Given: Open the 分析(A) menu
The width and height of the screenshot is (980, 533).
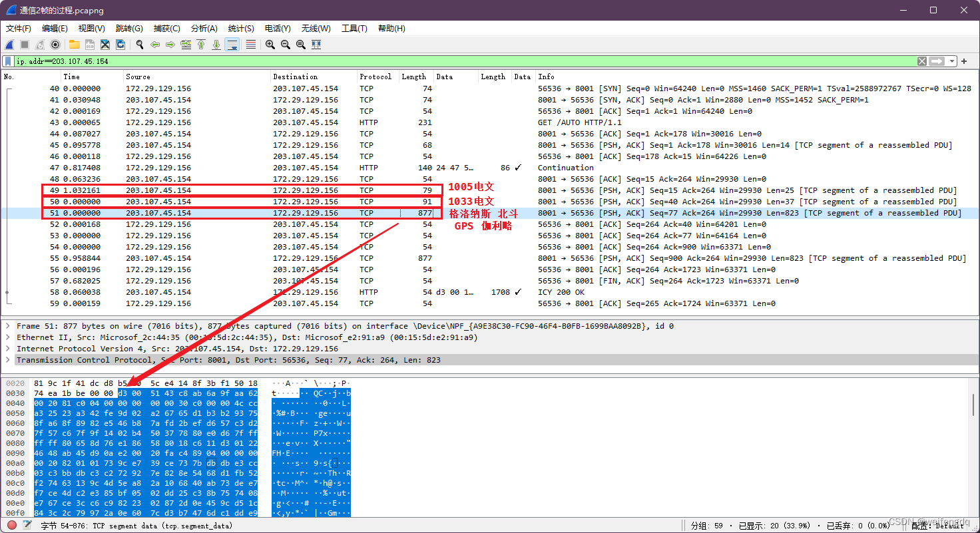Looking at the screenshot, I should (x=204, y=28).
